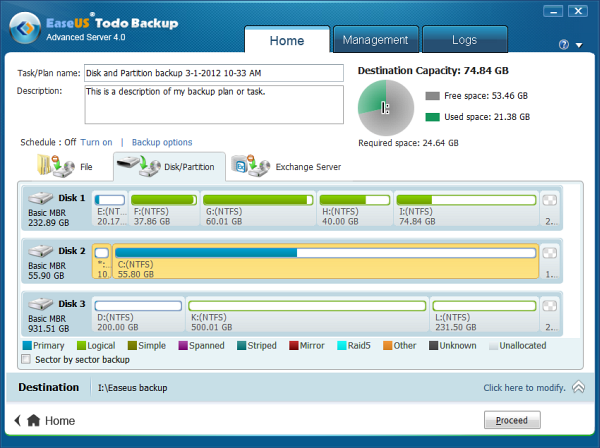The height and width of the screenshot is (448, 600).
Task: Click the EaseUS Todo Backup logo icon
Action: tap(25, 28)
